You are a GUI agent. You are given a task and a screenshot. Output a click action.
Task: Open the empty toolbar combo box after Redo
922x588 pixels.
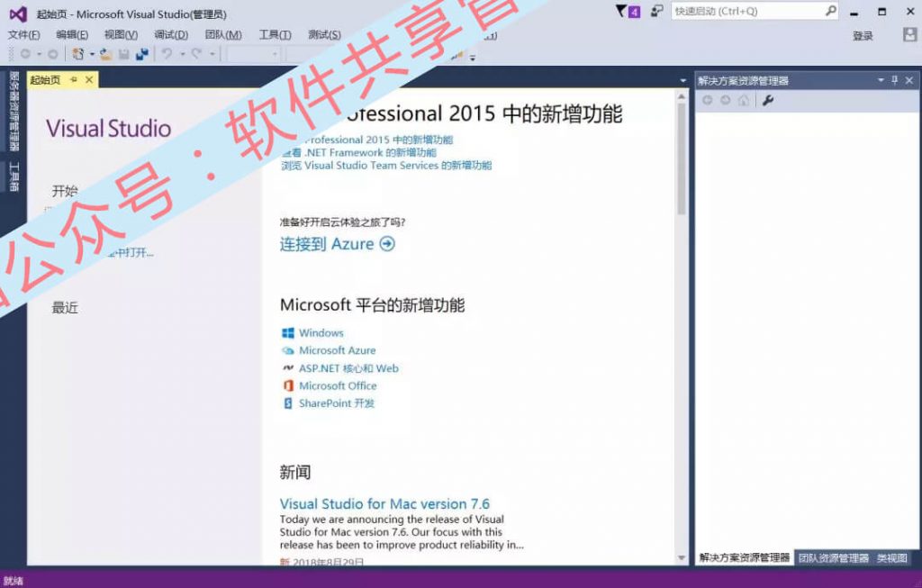point(253,54)
